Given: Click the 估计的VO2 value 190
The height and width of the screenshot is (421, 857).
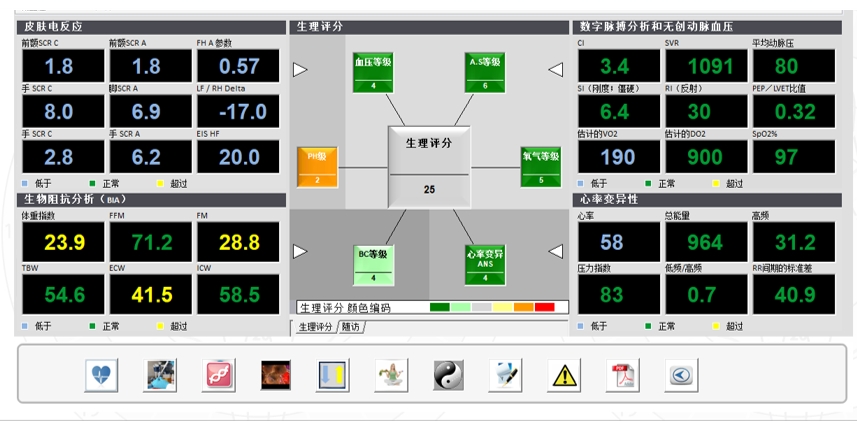Looking at the screenshot, I should [619, 157].
